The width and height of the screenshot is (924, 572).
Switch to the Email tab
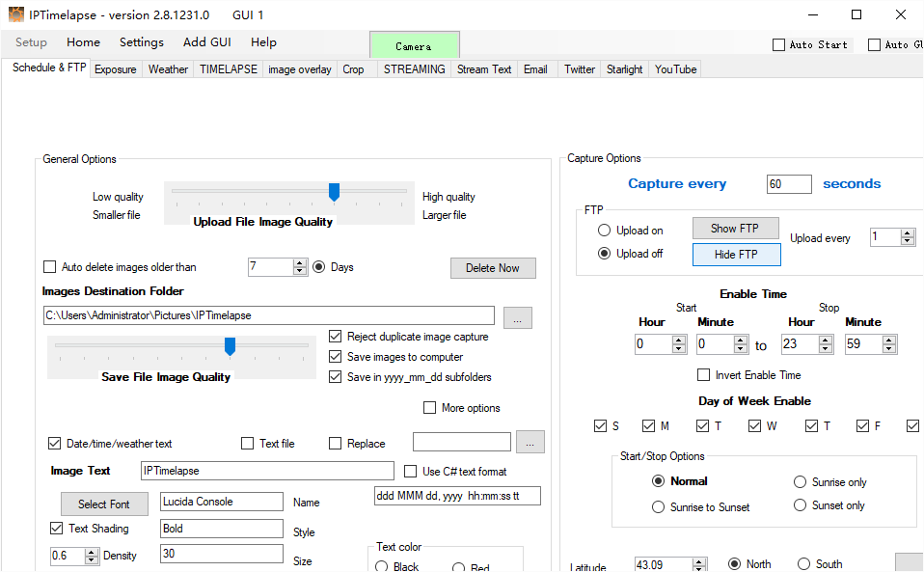click(535, 69)
